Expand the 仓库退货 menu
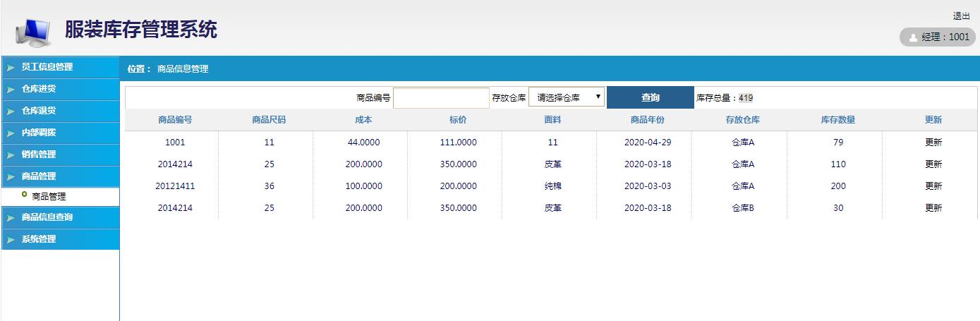Viewport: 980px width, 321px height. coord(60,111)
